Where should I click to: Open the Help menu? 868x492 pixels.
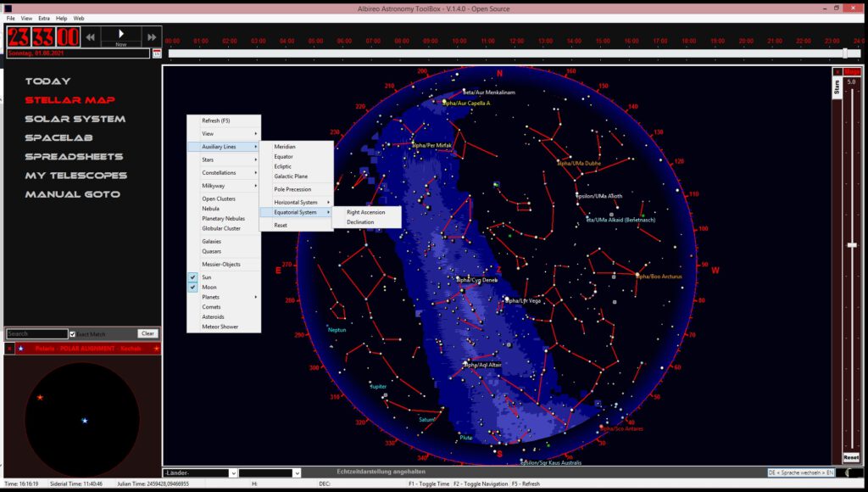click(x=61, y=19)
